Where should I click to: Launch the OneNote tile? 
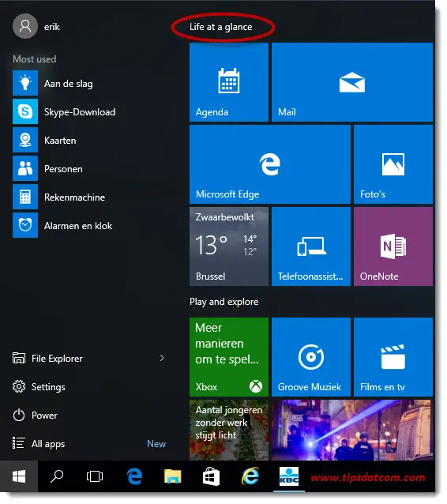coord(393,246)
